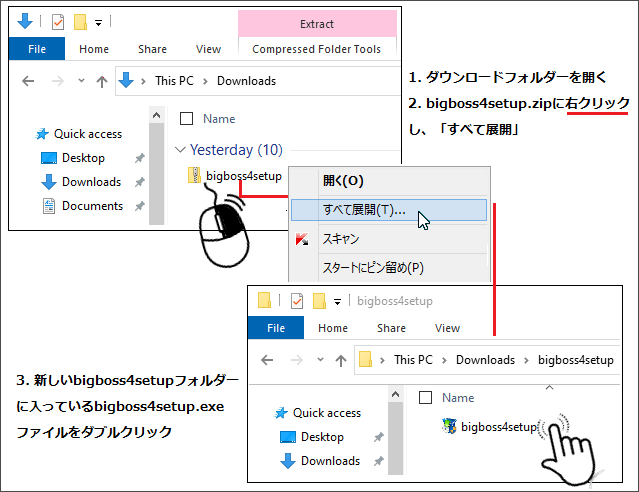This screenshot has height=492, width=639.
Task: Click Quick access in bigboss4setup window sidebar
Action: click(327, 413)
